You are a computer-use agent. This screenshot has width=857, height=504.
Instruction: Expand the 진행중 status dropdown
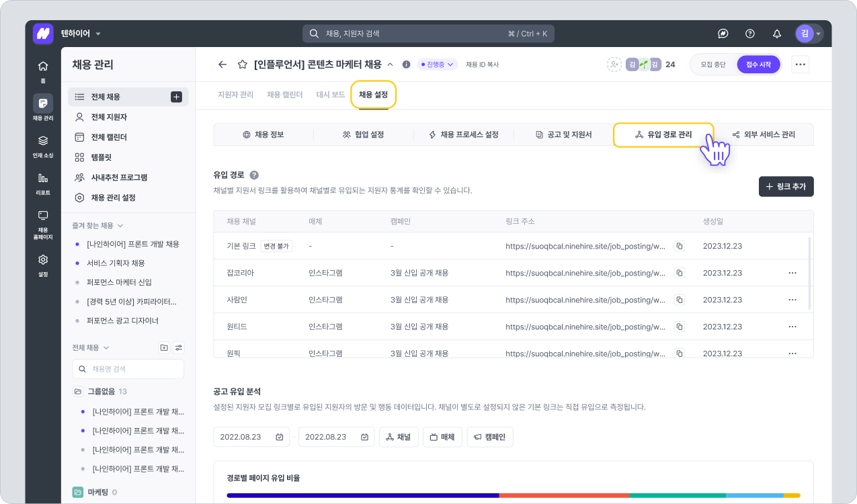pyautogui.click(x=438, y=65)
